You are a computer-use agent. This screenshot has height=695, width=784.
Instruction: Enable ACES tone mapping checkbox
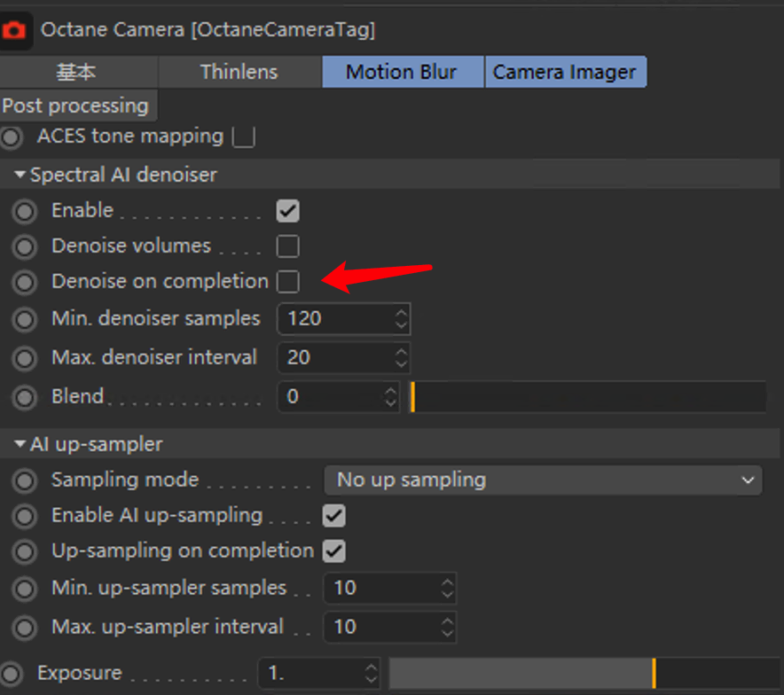pos(244,137)
